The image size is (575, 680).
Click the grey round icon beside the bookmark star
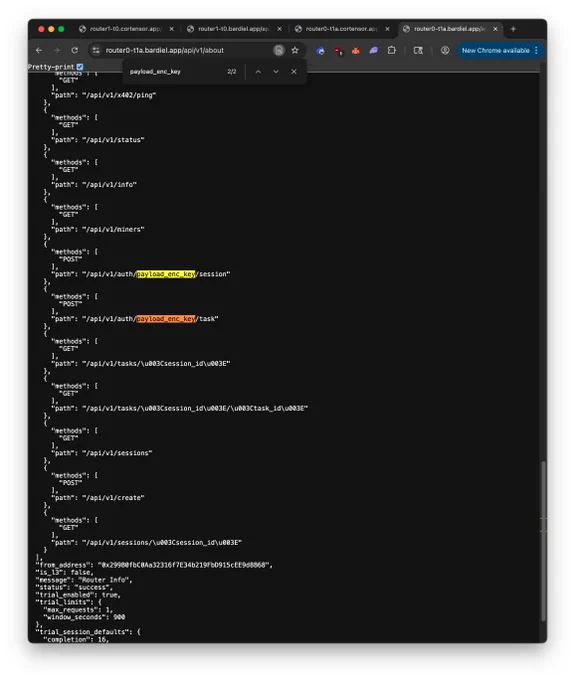click(x=279, y=50)
